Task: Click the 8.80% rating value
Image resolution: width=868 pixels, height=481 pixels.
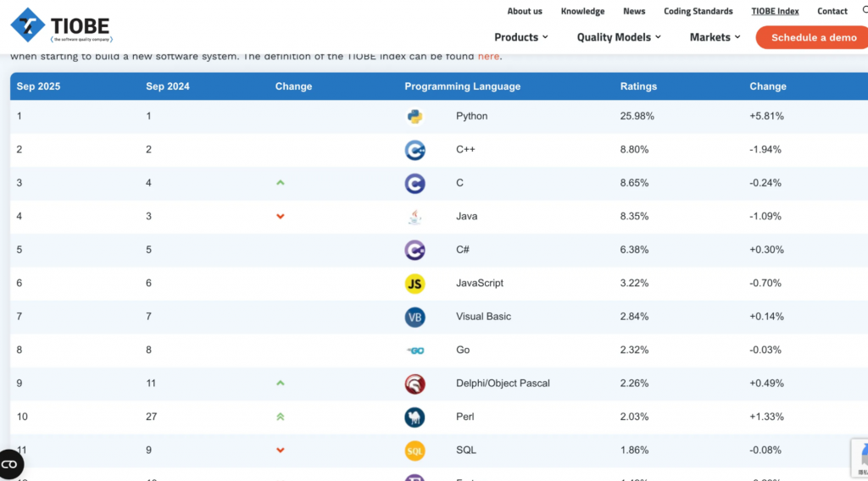Action: coord(634,149)
